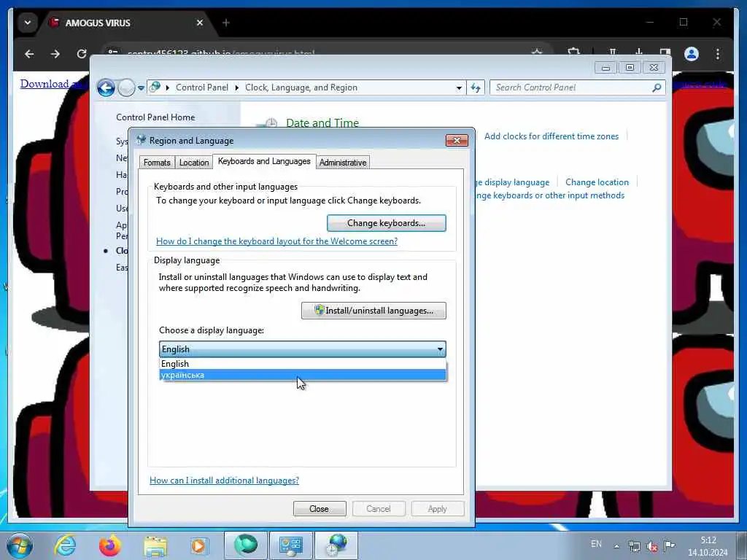Reload the Chrome page

pos(82,54)
